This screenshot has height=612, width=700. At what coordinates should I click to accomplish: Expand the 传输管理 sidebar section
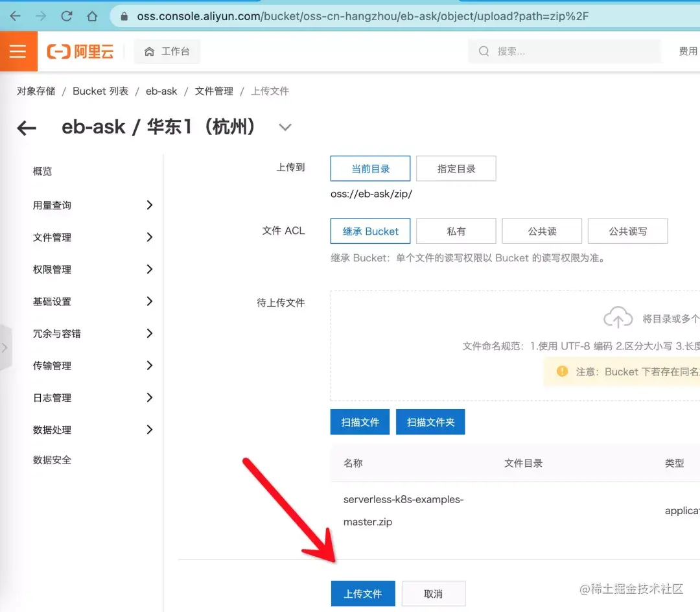click(x=150, y=366)
